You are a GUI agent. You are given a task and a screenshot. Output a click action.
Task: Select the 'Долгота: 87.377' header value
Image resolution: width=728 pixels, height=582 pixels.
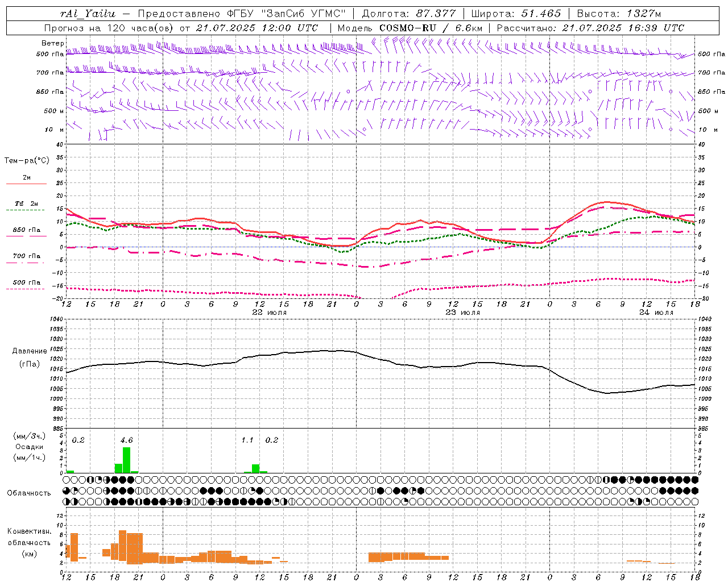[409, 13]
